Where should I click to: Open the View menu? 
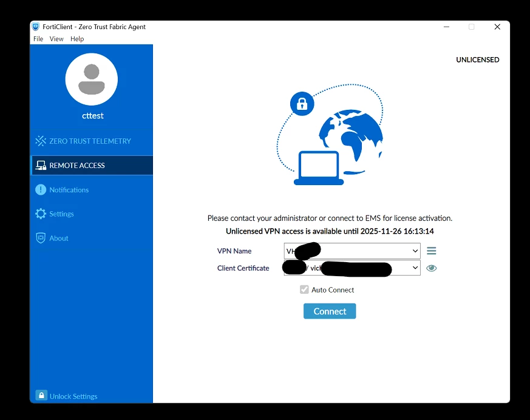pyautogui.click(x=56, y=39)
